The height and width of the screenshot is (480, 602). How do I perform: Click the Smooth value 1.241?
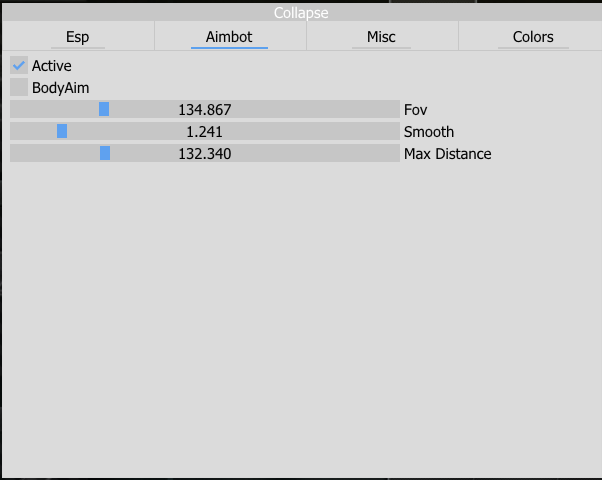204,131
